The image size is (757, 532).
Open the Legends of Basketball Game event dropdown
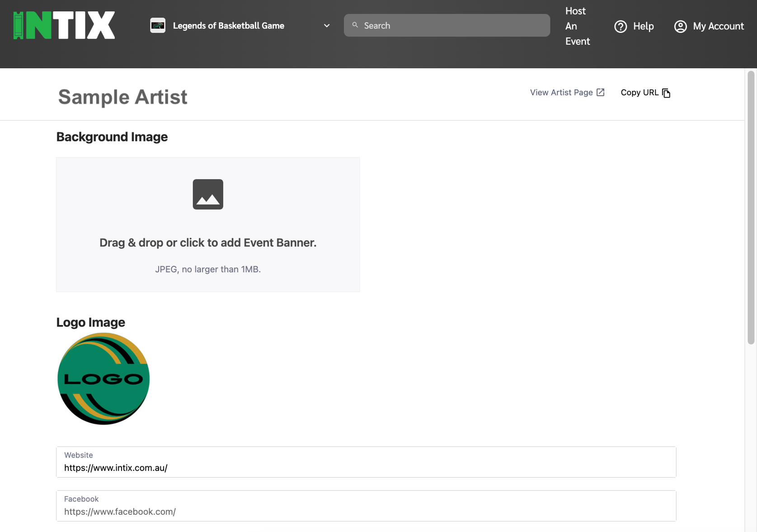tap(228, 25)
